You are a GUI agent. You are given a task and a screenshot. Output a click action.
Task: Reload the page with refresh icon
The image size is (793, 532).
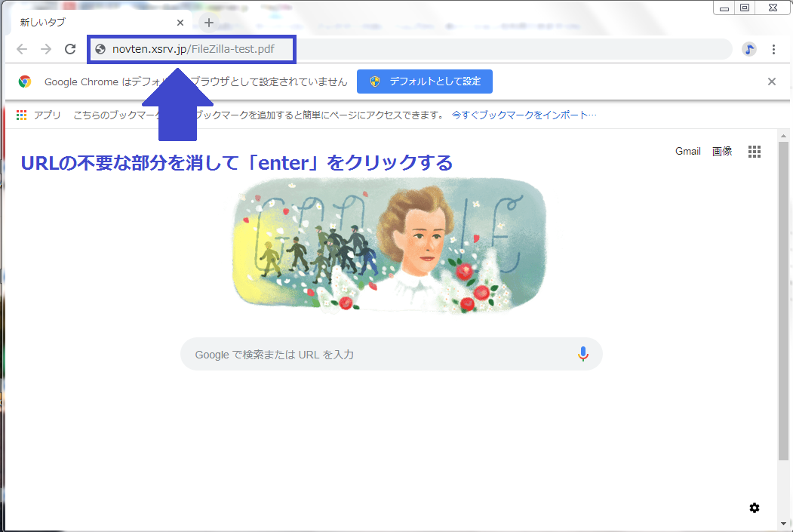click(x=70, y=49)
